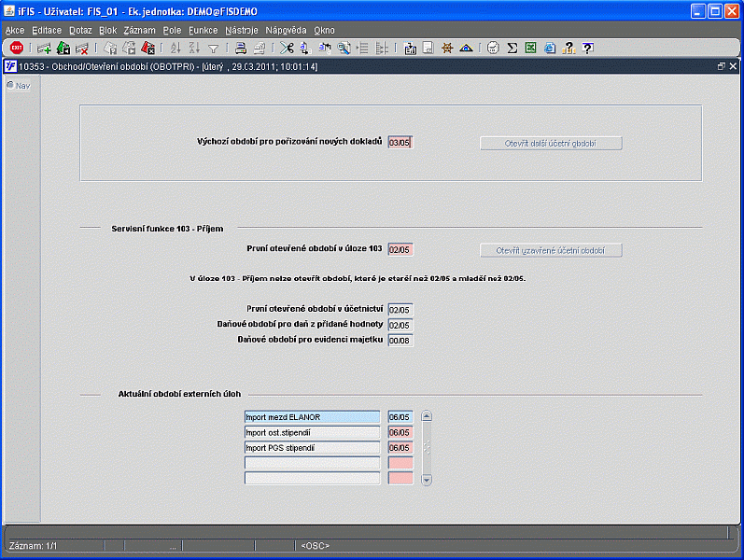Image resolution: width=744 pixels, height=560 pixels.
Task: Click the green Excel export icon
Action: [x=530, y=48]
